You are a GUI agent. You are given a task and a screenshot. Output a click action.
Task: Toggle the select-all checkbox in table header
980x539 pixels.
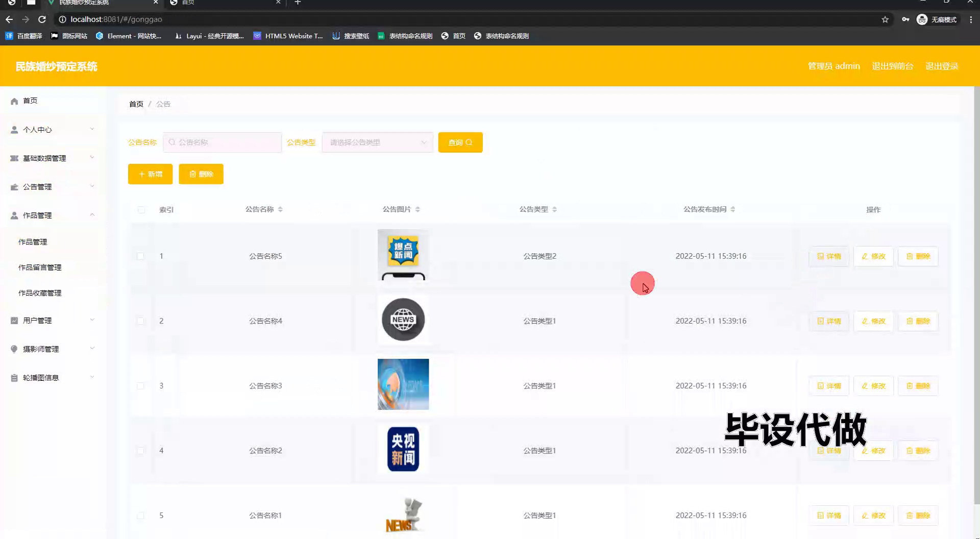pos(141,210)
